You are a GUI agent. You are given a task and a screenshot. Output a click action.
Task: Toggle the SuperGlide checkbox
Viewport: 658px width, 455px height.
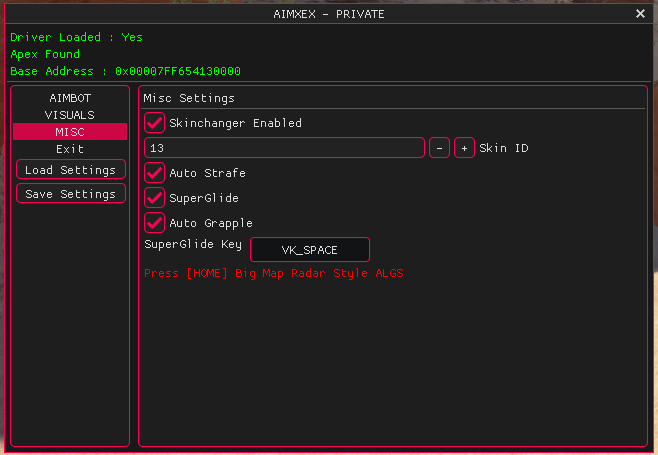coord(155,198)
